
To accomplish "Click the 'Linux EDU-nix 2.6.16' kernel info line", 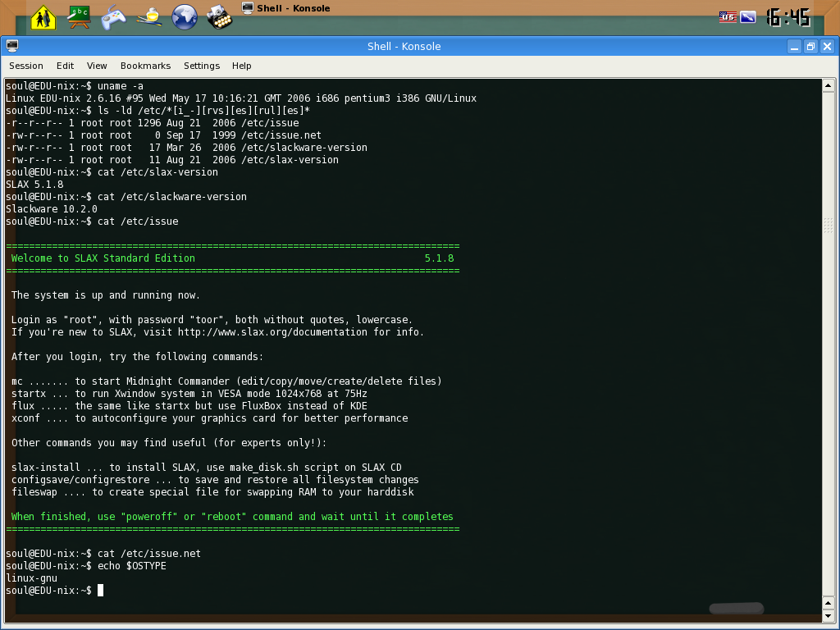I will point(240,98).
